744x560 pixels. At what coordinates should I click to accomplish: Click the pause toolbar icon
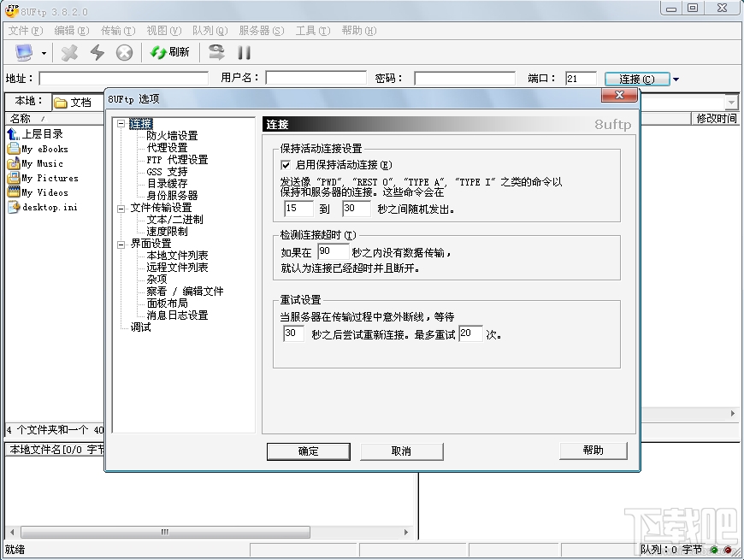click(244, 52)
